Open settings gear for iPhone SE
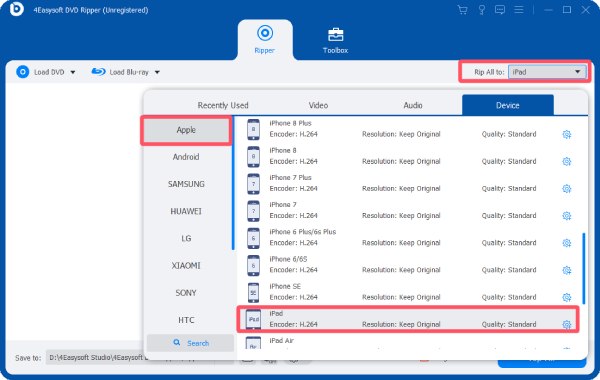Screen dimensions: 600x380 [567, 297]
